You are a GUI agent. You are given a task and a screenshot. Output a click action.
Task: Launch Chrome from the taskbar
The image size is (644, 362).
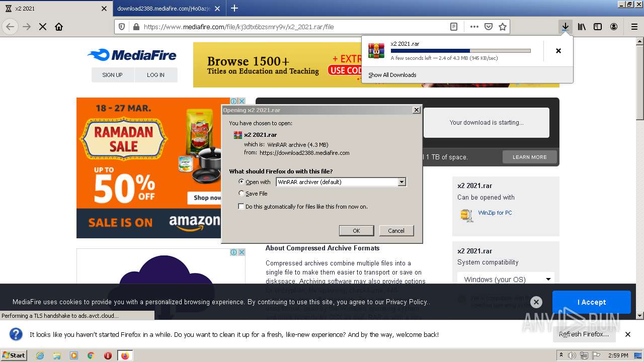click(91, 355)
